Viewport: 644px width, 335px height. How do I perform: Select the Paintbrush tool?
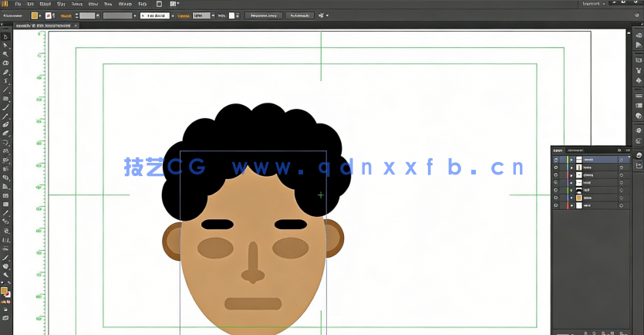coord(5,107)
